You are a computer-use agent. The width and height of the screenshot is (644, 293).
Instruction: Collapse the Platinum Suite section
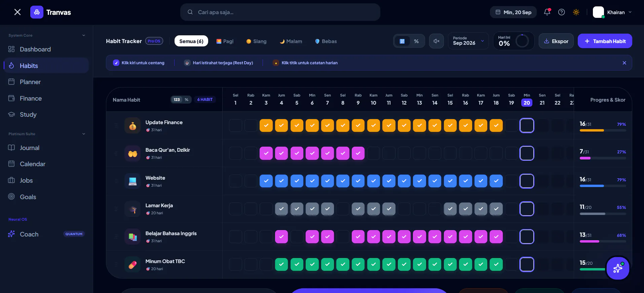coord(84,134)
